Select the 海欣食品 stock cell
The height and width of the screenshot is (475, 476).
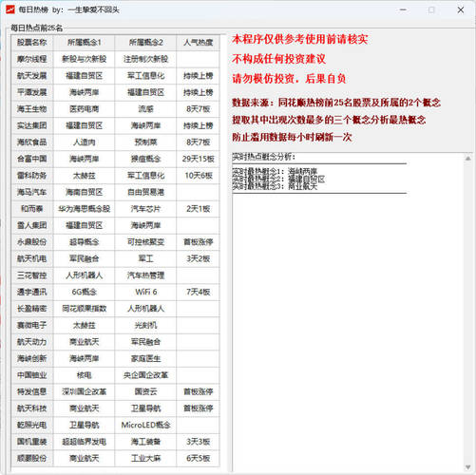pyautogui.click(x=32, y=142)
